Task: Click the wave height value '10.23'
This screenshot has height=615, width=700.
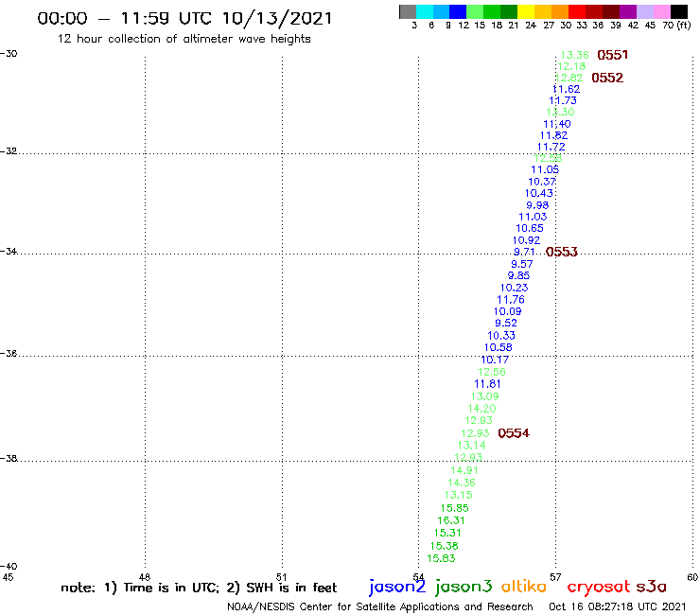Action: pyautogui.click(x=514, y=288)
